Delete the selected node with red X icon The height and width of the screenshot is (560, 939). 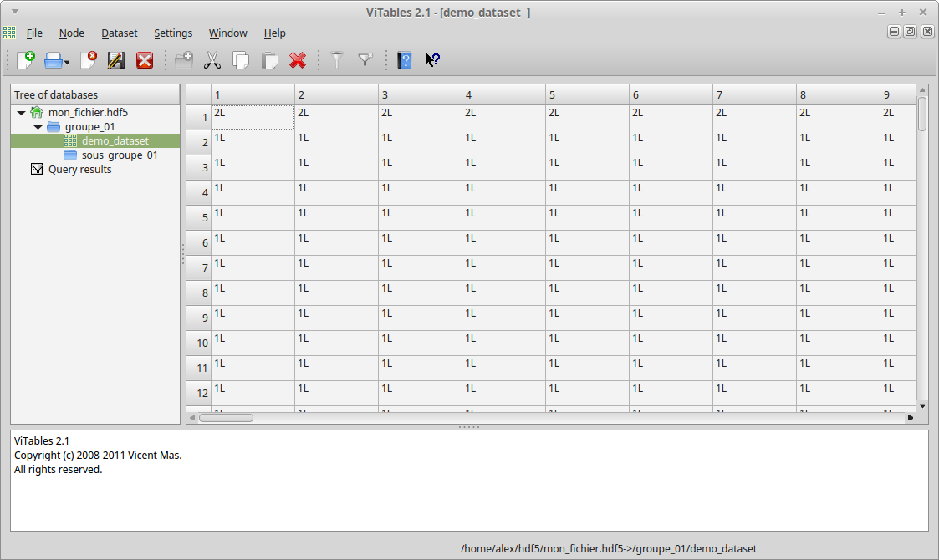pos(298,60)
